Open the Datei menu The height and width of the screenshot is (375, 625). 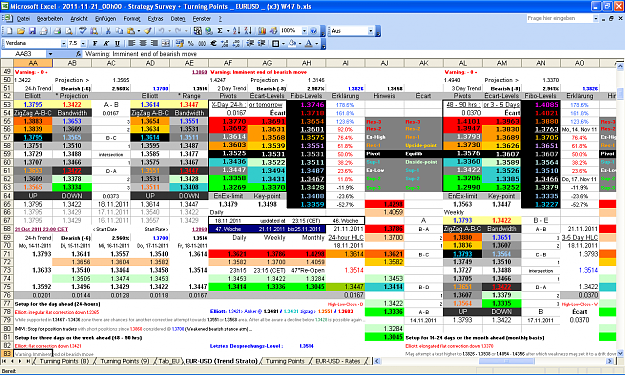[x=23, y=19]
